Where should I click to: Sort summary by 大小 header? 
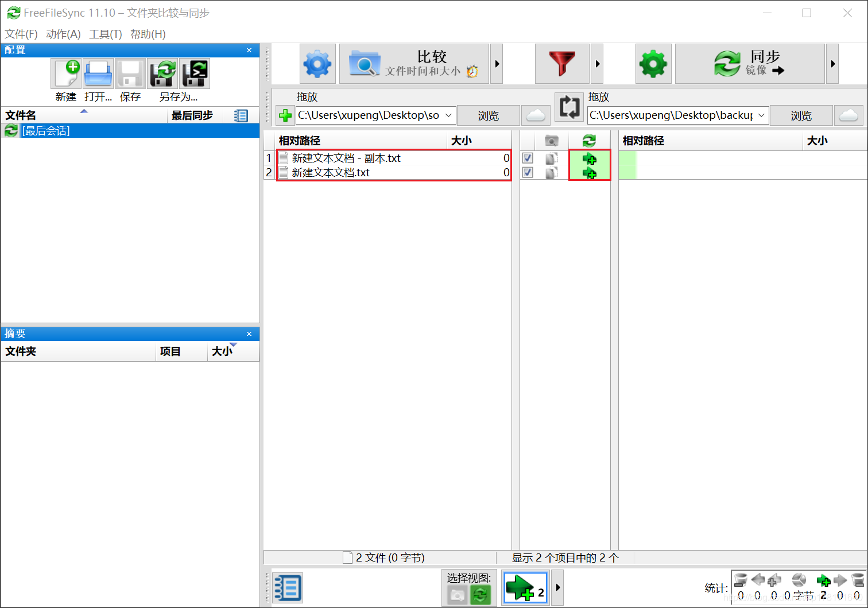click(233, 351)
